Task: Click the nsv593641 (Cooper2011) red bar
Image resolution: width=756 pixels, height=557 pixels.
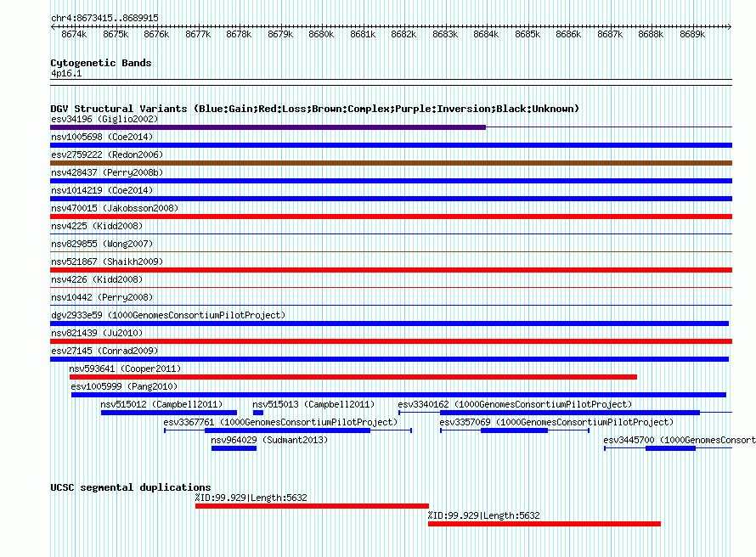Action: tap(353, 377)
